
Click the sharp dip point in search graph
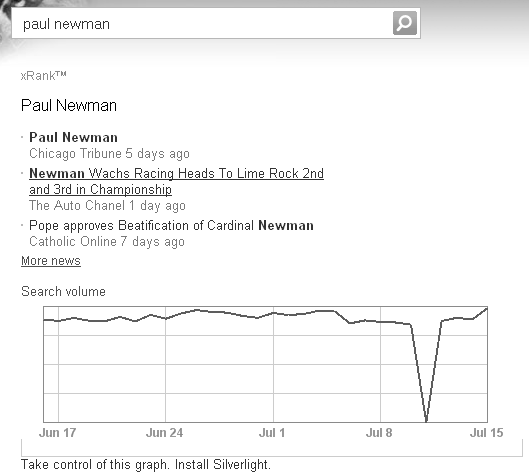426,420
